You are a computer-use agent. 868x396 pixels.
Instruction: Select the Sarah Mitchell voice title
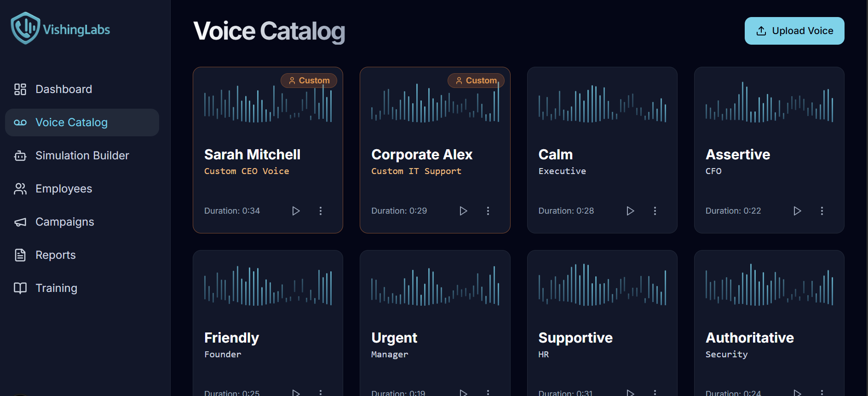(252, 155)
